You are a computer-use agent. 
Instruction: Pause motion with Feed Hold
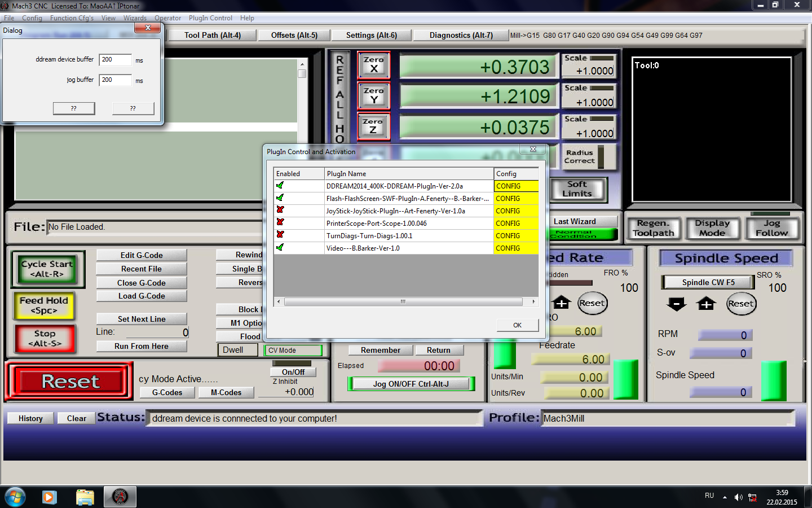[44, 305]
